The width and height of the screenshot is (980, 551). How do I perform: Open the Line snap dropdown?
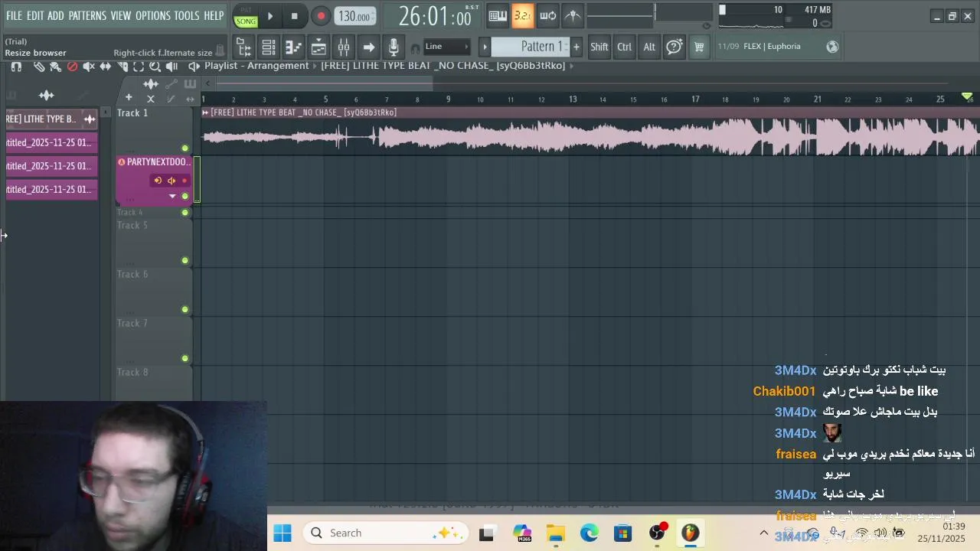pos(446,47)
